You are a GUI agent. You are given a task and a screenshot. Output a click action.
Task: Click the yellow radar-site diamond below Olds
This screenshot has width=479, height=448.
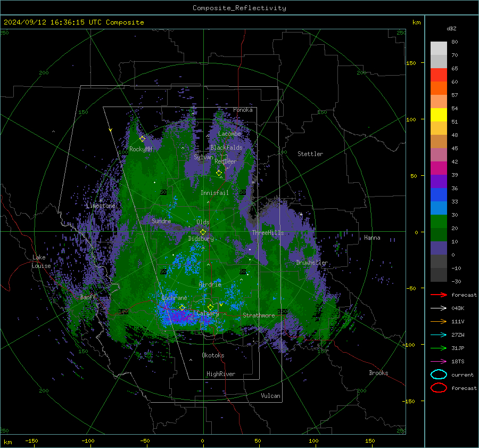click(x=203, y=232)
